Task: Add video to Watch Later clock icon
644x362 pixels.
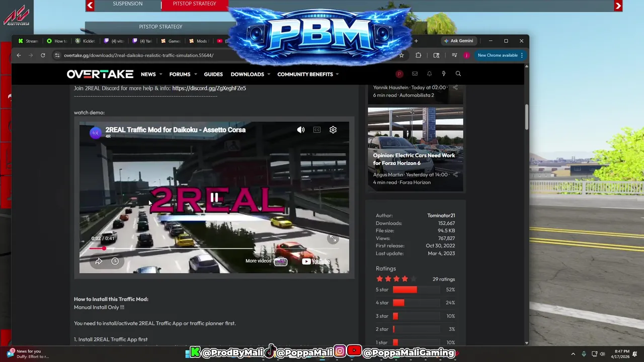Action: coord(115,261)
